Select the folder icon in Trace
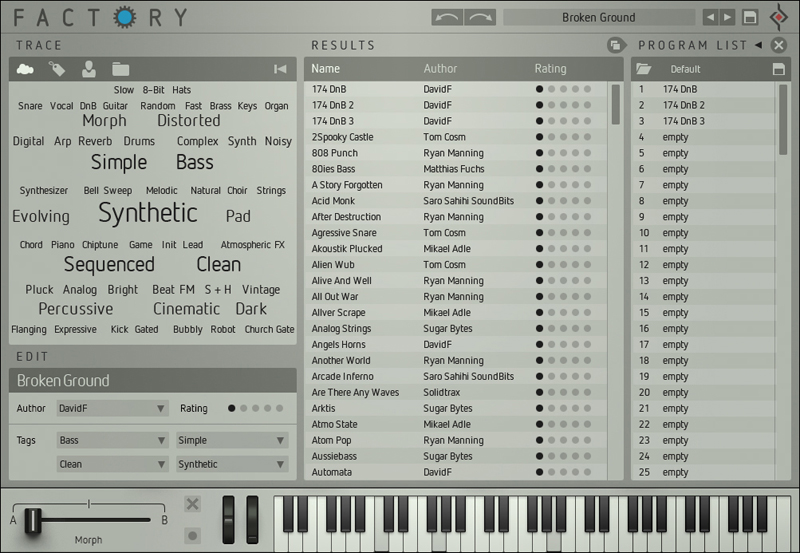 (120, 69)
